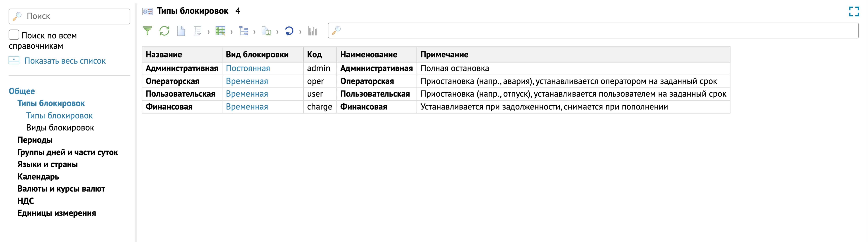Viewport: 868px width, 242px height.
Task: Open the table grid settings icon
Action: [220, 31]
